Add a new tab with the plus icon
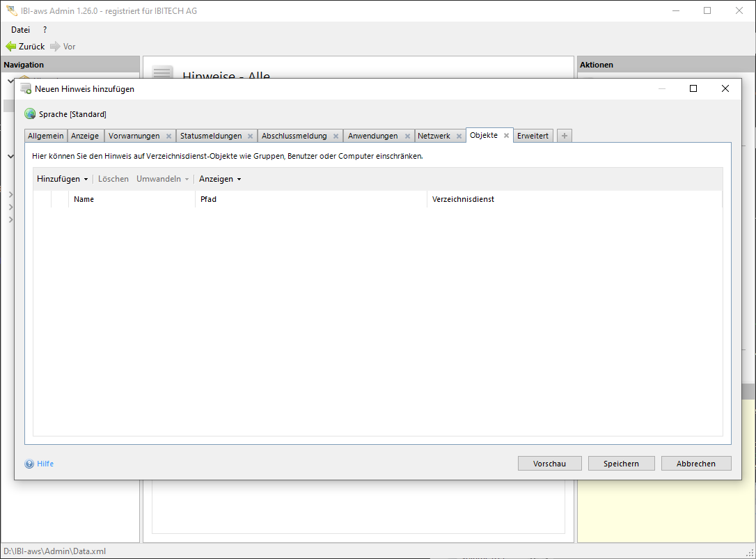This screenshot has width=756, height=559. point(565,136)
